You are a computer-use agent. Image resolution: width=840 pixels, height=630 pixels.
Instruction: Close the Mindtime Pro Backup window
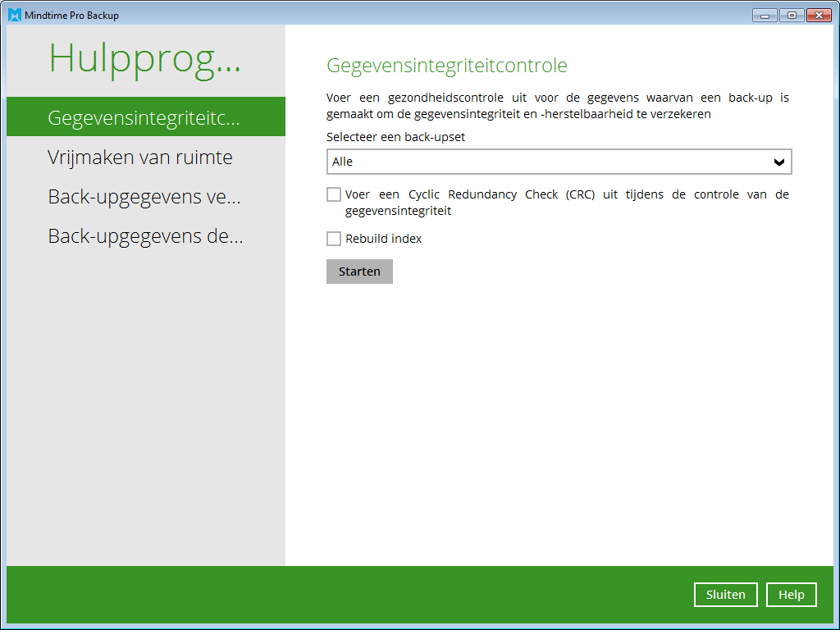819,16
